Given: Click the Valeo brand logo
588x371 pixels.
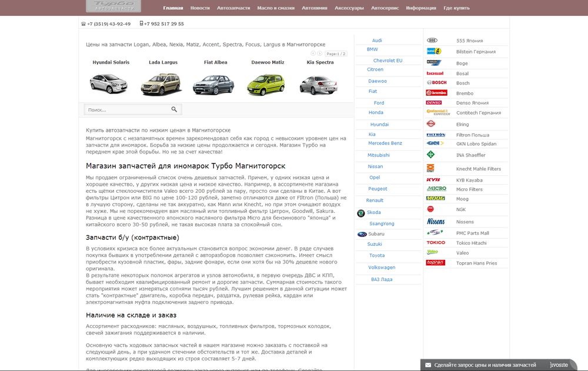Looking at the screenshot, I should [432, 252].
